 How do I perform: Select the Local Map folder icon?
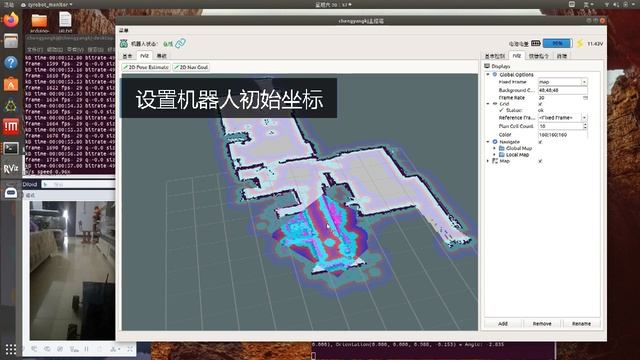tap(502, 155)
